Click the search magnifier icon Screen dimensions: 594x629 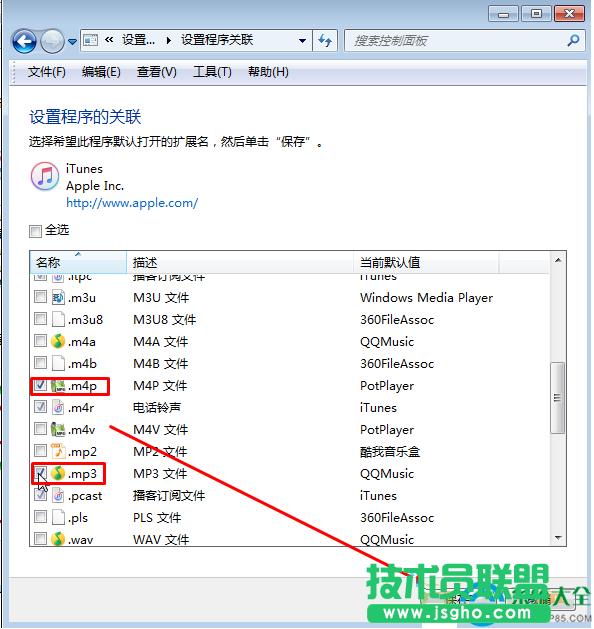coord(574,40)
